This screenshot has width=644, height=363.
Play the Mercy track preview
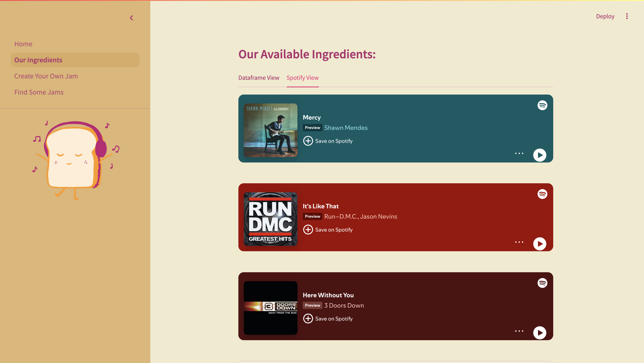click(540, 155)
